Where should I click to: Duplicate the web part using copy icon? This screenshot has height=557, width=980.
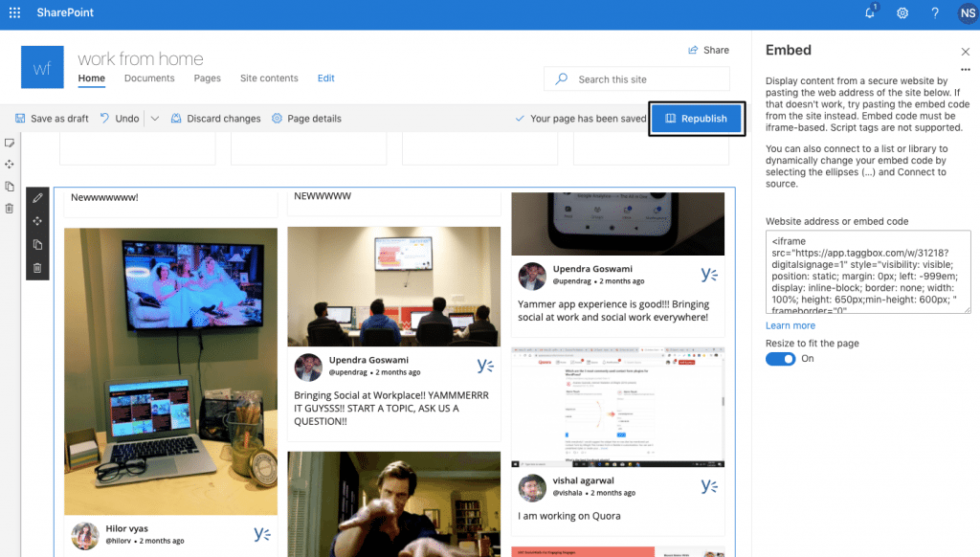[x=37, y=244]
